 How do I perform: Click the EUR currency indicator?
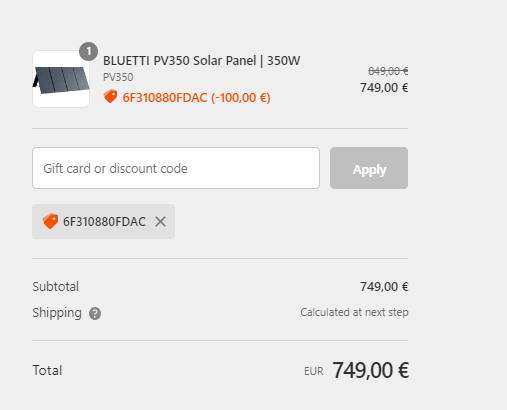(x=314, y=371)
